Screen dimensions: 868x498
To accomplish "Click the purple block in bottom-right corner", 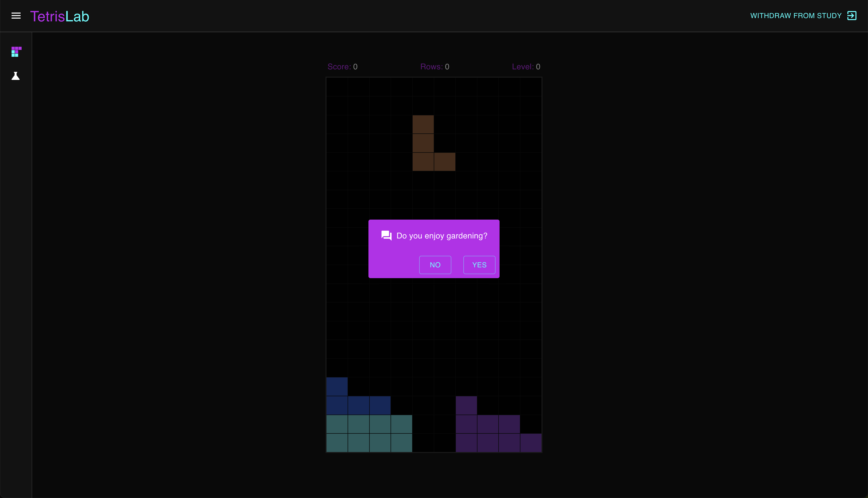I will tap(531, 443).
